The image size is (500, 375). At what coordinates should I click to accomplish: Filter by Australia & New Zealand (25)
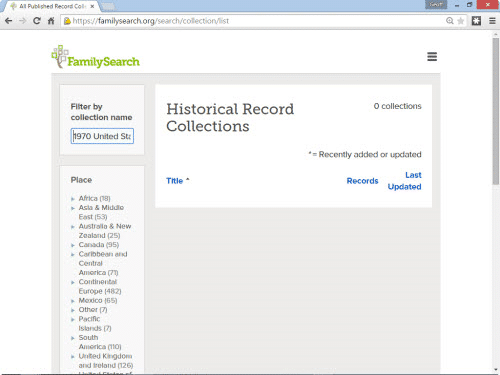pos(105,231)
